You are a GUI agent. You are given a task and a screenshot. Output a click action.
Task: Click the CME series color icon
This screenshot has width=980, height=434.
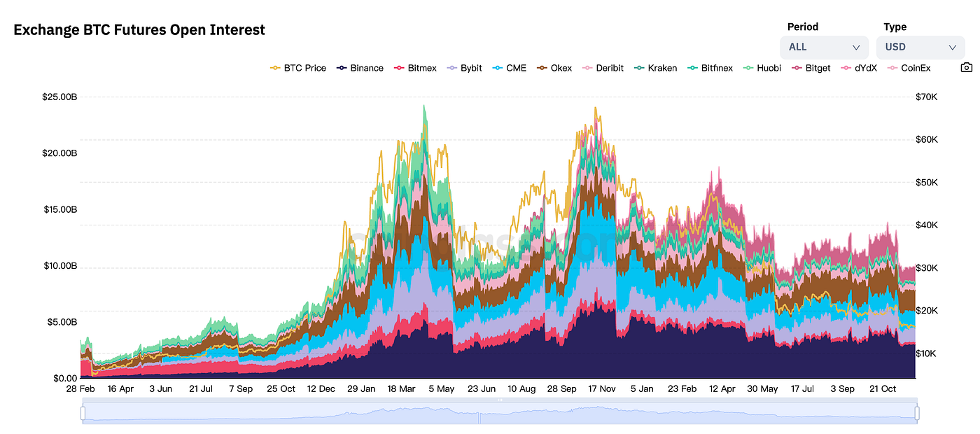498,68
